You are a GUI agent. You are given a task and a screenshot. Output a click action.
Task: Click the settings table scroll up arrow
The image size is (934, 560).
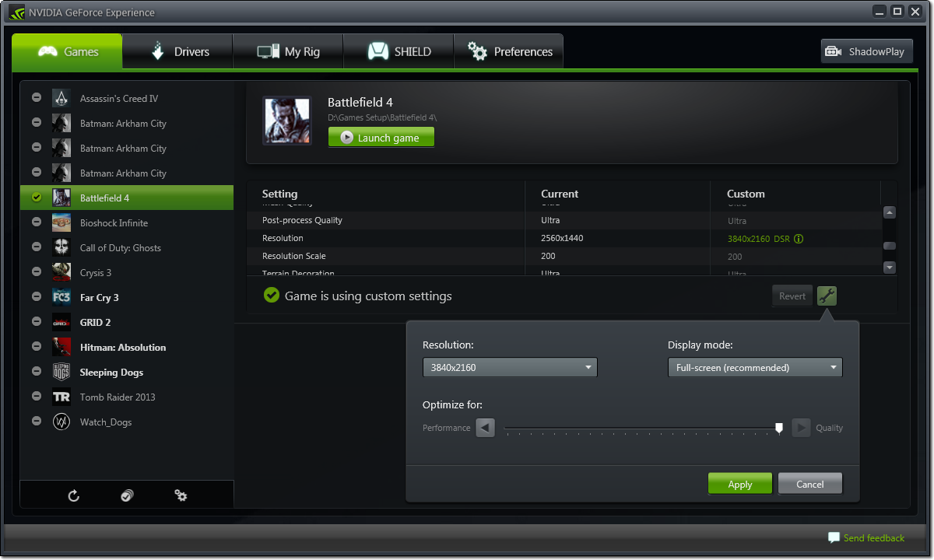[890, 212]
